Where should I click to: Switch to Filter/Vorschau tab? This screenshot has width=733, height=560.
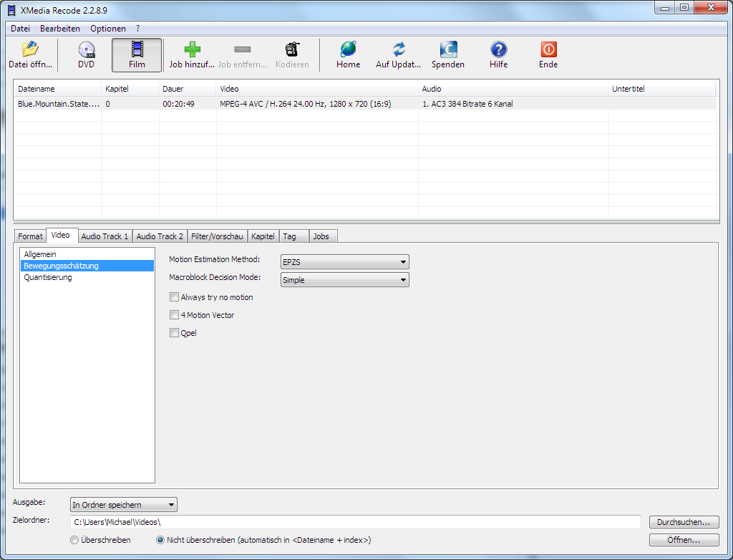click(x=217, y=236)
